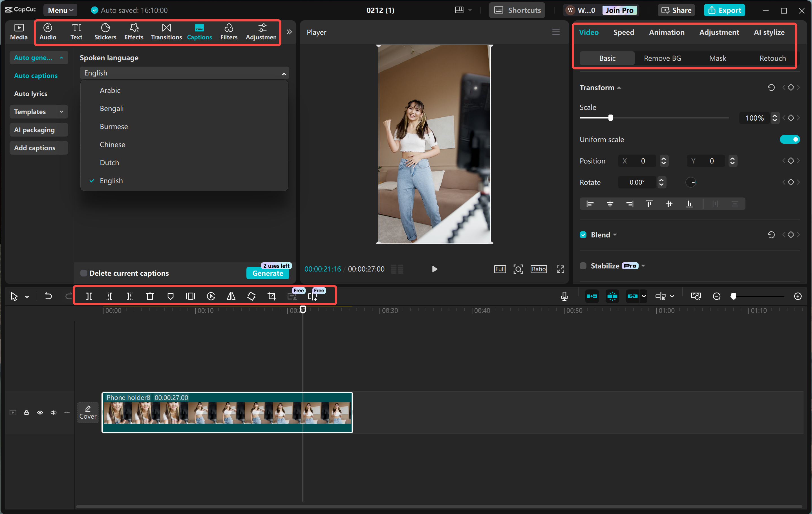Open the Transitions panel
812x514 pixels.
point(166,31)
